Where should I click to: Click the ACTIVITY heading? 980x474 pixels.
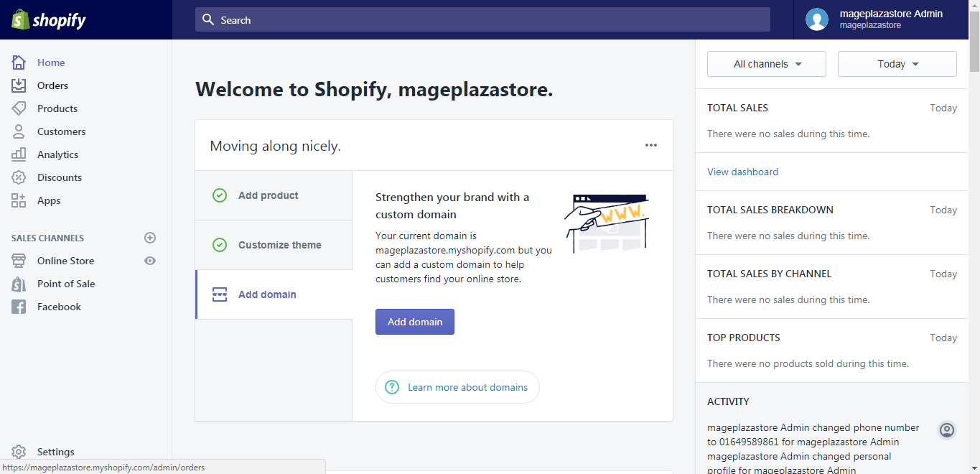click(728, 401)
